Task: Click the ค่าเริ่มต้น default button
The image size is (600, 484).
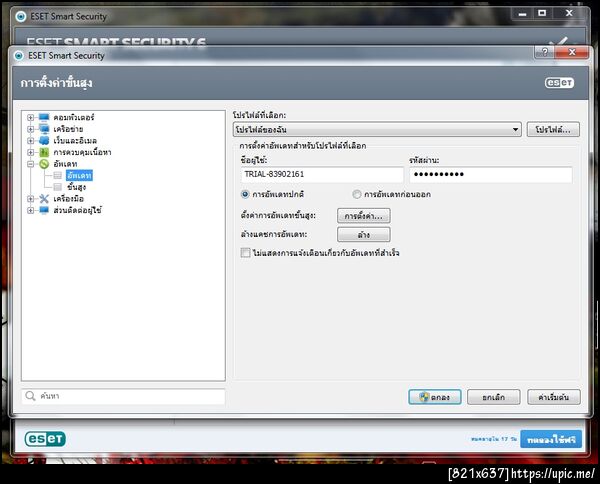Action: point(554,397)
